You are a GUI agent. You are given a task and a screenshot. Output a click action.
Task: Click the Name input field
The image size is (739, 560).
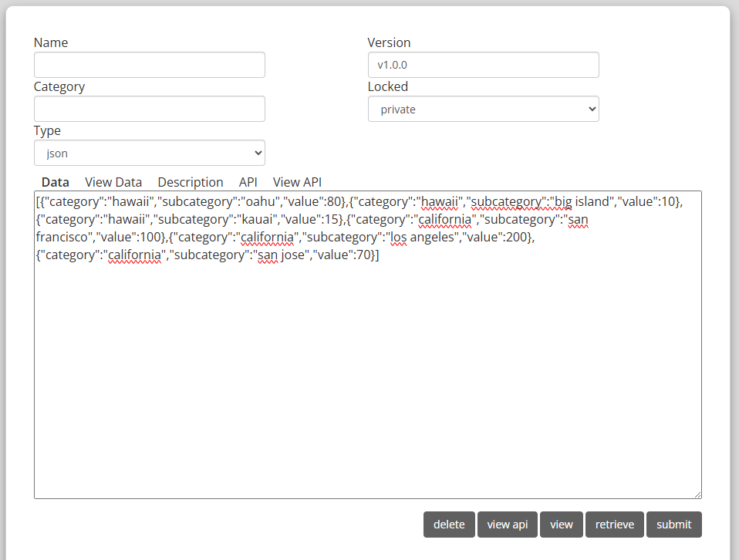(x=150, y=65)
